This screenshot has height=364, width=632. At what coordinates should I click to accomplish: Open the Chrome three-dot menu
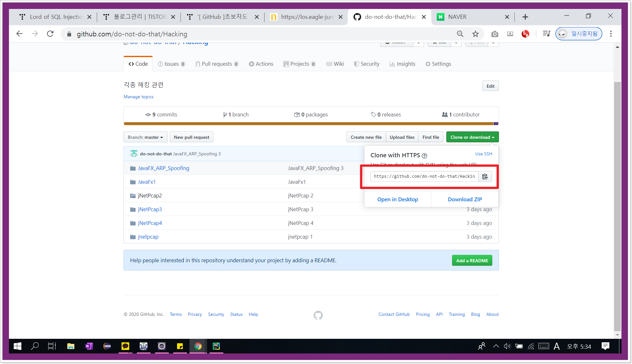click(x=611, y=34)
